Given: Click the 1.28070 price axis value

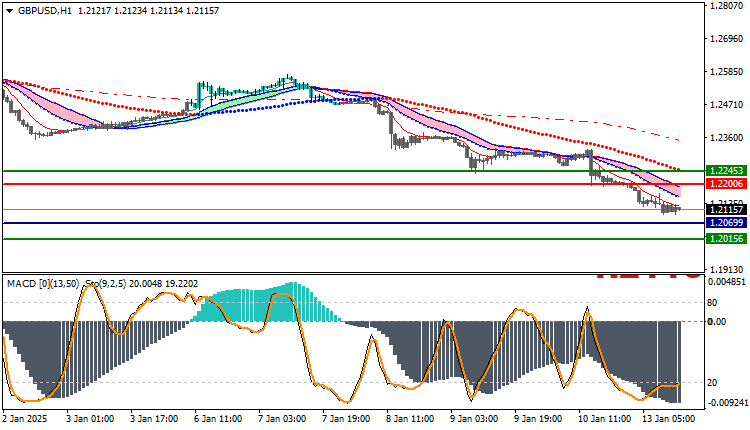Looking at the screenshot, I should tap(727, 6).
